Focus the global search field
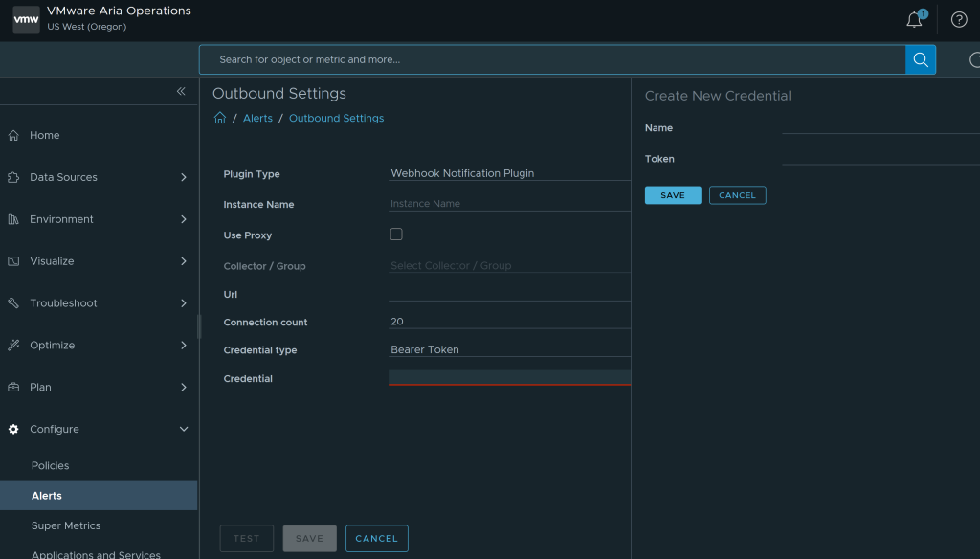This screenshot has width=980, height=559. 552,59
